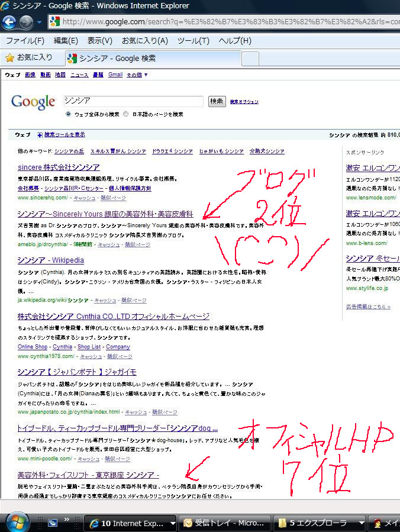Click the 書籍 link in Google top bar
Screen dimensions: 400x532
pyautogui.click(x=98, y=75)
